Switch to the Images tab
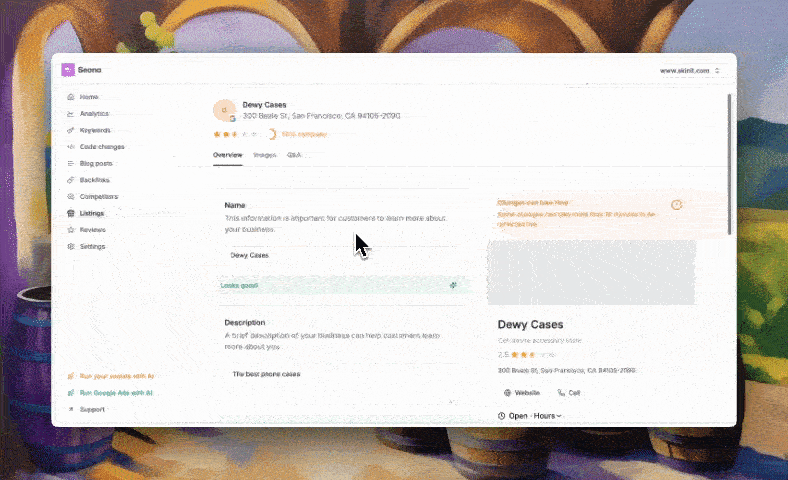This screenshot has width=788, height=480. pyautogui.click(x=264, y=155)
